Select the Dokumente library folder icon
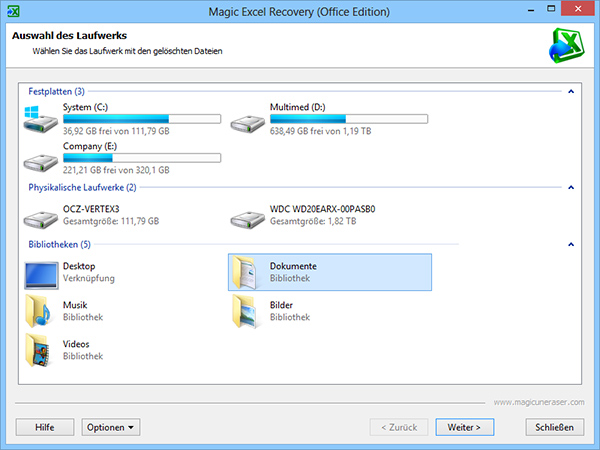Image resolution: width=600 pixels, height=450 pixels. click(244, 272)
